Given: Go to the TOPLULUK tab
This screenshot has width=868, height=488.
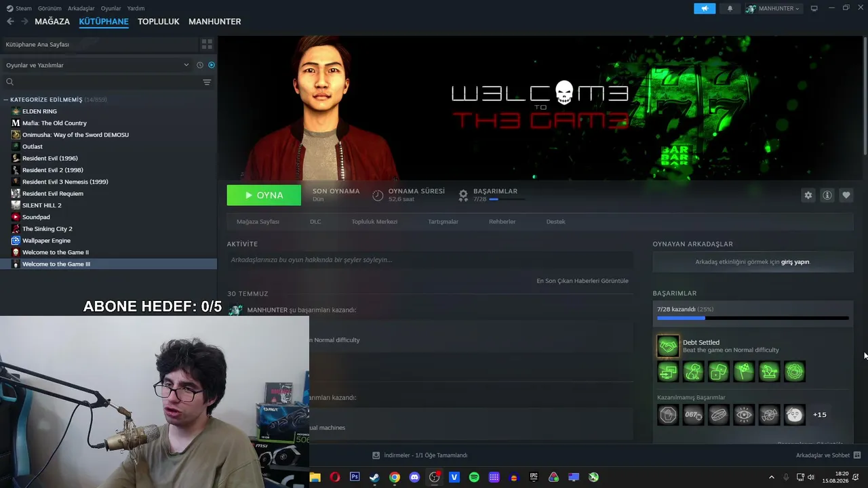Looking at the screenshot, I should click(x=159, y=22).
